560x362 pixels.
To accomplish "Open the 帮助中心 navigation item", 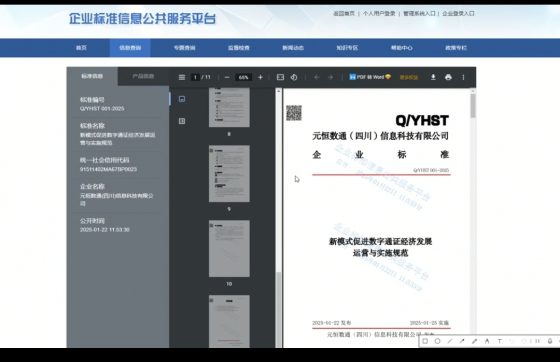I will [x=401, y=48].
